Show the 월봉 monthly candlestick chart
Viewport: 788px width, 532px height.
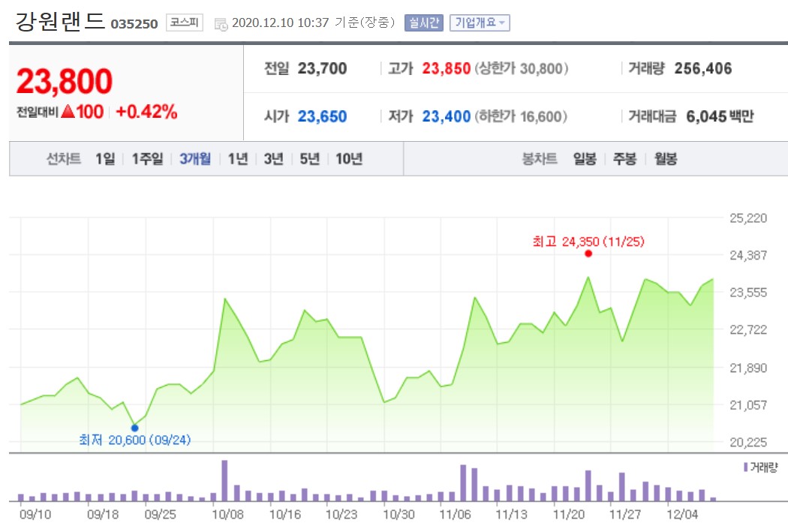coord(666,159)
